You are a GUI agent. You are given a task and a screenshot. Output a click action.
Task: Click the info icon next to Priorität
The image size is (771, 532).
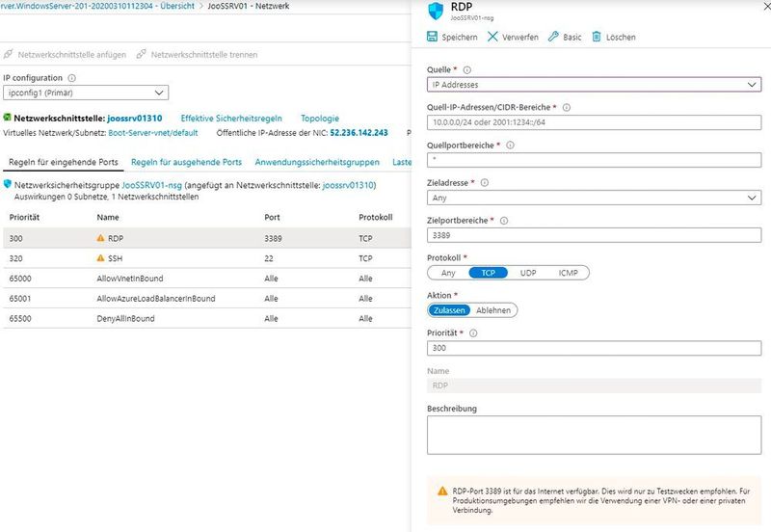[473, 332]
